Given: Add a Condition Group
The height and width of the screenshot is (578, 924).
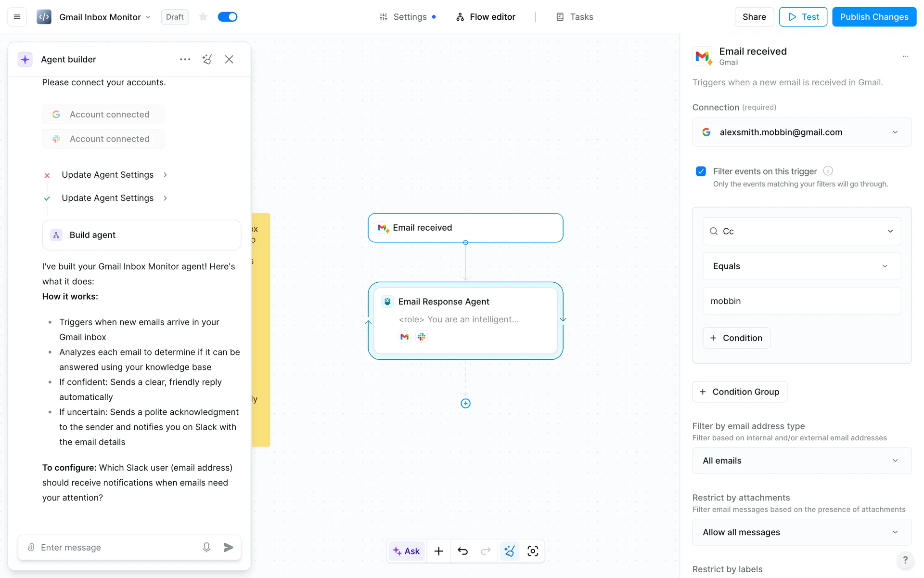Looking at the screenshot, I should 740,392.
